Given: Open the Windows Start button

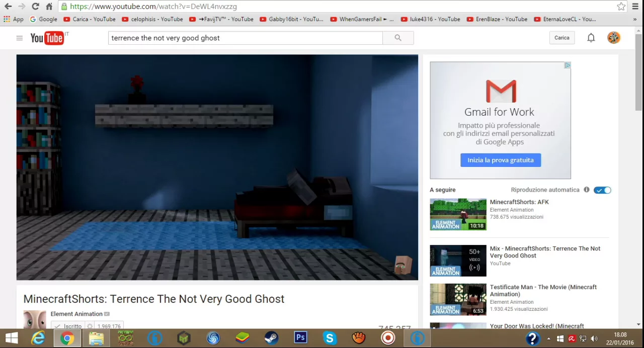Looking at the screenshot, I should 12,338.
